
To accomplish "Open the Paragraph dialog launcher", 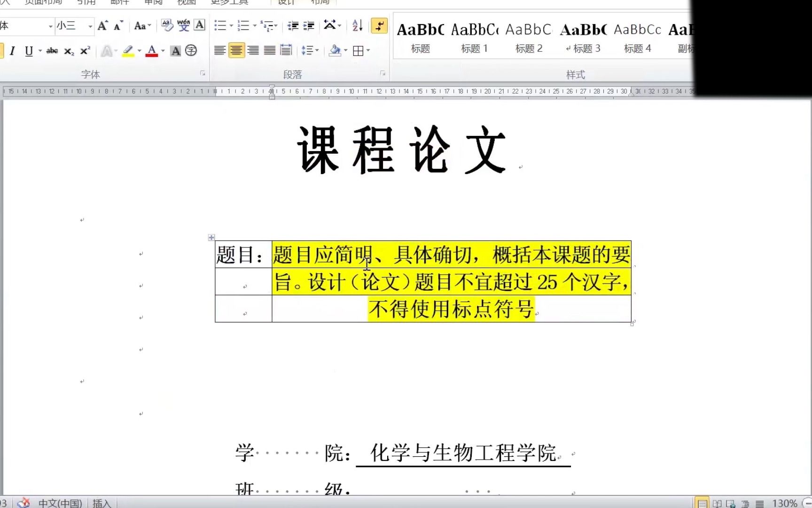I will (383, 73).
